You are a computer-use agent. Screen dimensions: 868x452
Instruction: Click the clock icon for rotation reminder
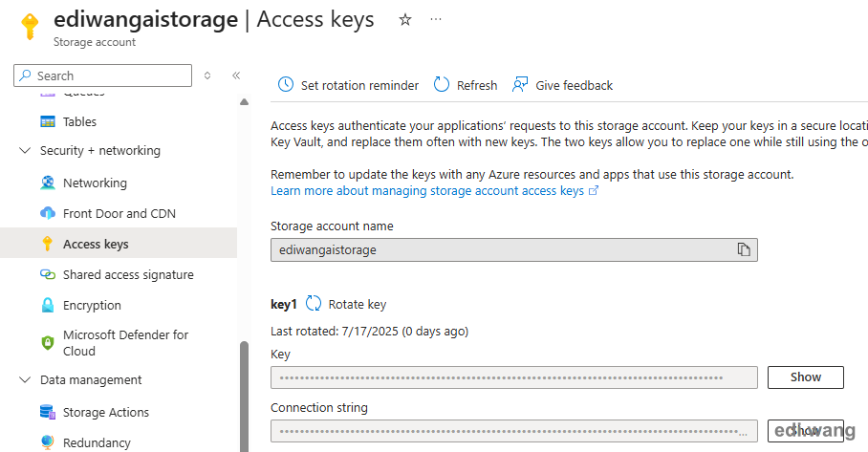pos(286,85)
